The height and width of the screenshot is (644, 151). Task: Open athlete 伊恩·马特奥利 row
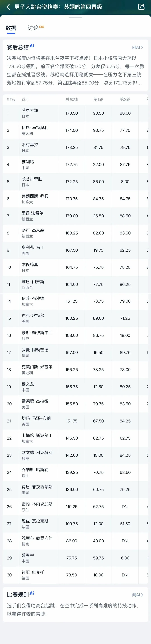[75, 130]
